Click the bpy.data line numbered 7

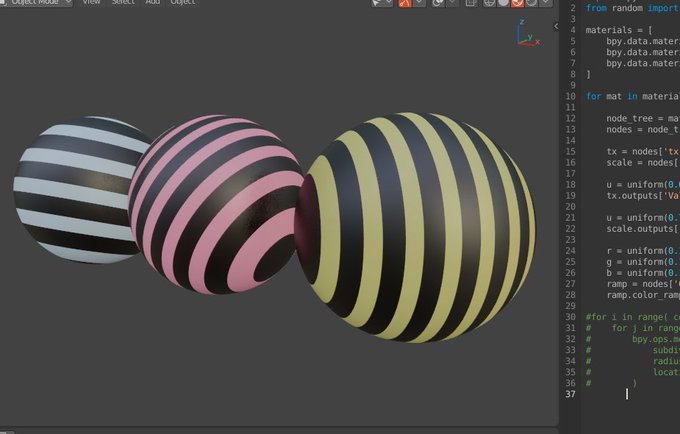tap(643, 63)
